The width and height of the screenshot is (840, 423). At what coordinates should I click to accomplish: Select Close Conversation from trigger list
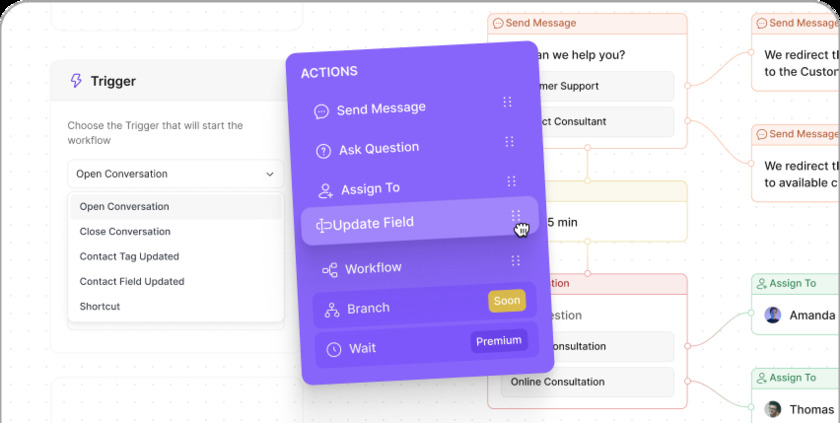(x=125, y=231)
